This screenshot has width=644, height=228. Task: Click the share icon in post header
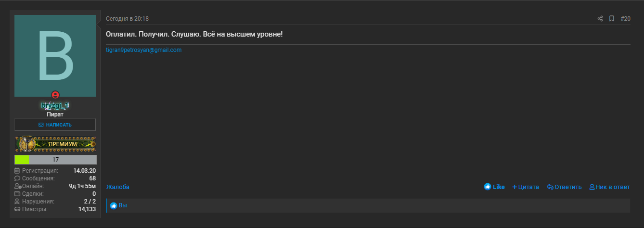[600, 19]
